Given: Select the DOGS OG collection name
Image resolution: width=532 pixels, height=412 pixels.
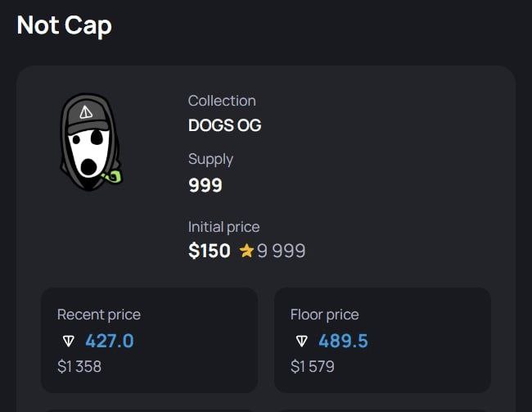Looking at the screenshot, I should pos(224,125).
